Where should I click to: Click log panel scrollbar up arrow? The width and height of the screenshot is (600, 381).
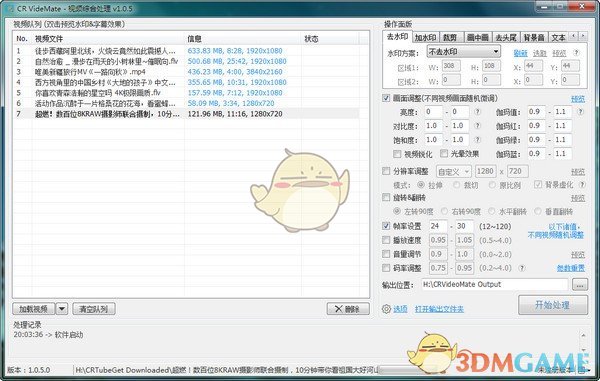click(x=583, y=335)
